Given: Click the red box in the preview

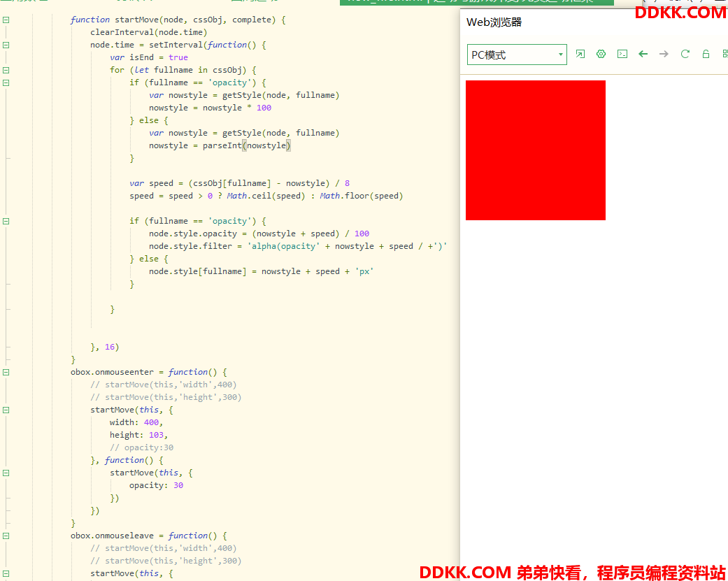Looking at the screenshot, I should pyautogui.click(x=535, y=150).
